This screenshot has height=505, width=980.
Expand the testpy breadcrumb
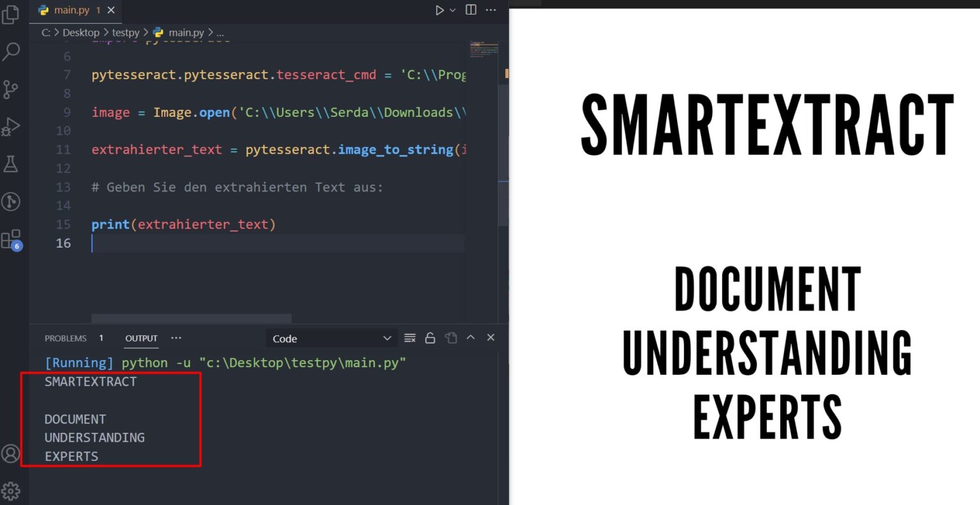(126, 32)
